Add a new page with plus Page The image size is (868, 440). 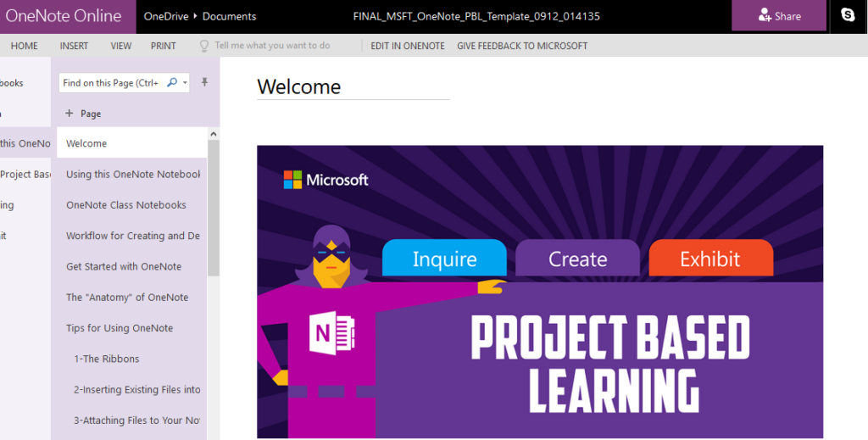pyautogui.click(x=83, y=114)
